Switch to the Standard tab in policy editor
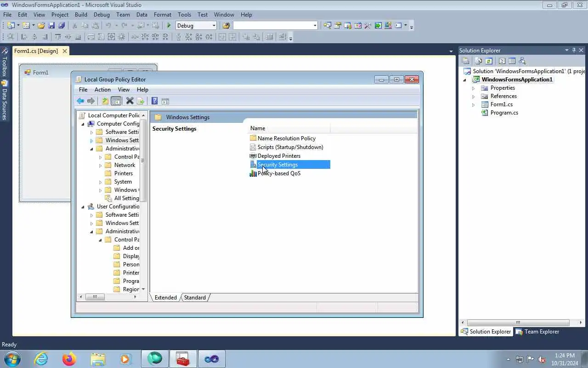588x368 pixels. [x=195, y=298]
